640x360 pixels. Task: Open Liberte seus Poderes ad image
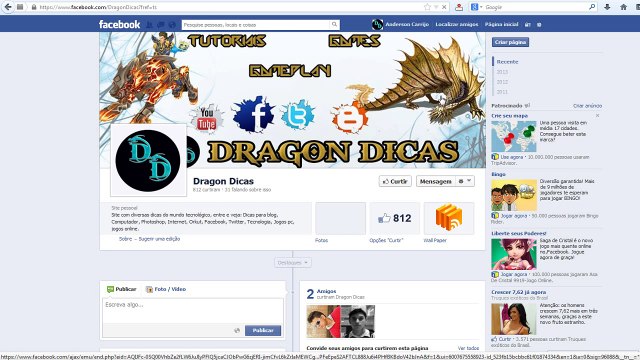(x=514, y=254)
